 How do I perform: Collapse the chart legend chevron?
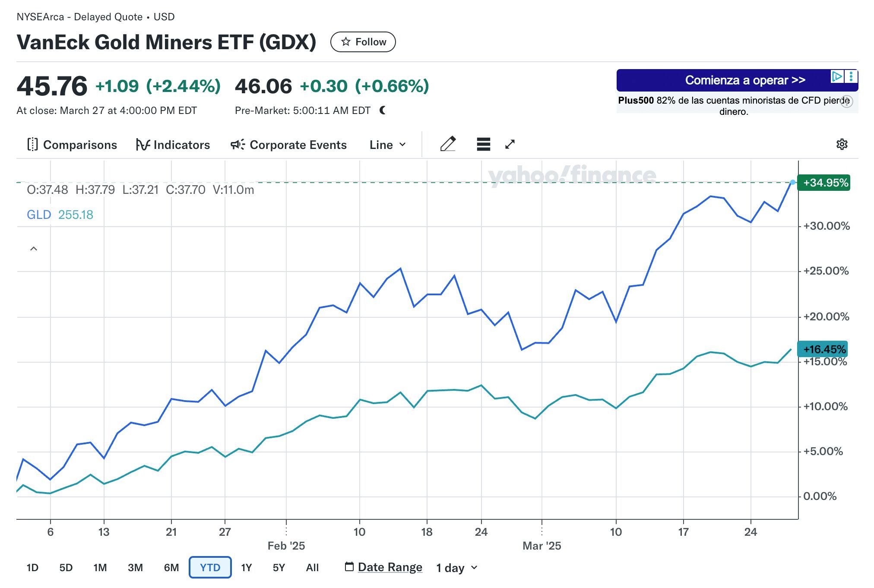coord(34,249)
